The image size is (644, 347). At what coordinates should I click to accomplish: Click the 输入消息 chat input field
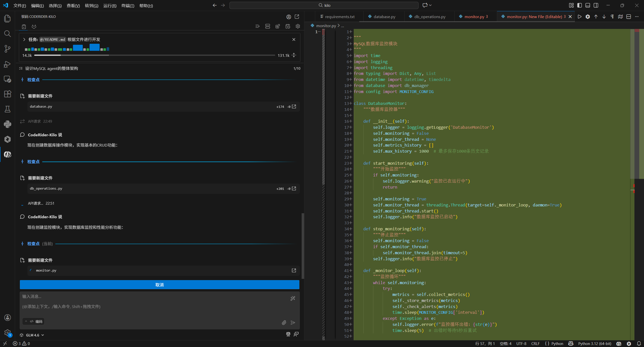pyautogui.click(x=151, y=301)
